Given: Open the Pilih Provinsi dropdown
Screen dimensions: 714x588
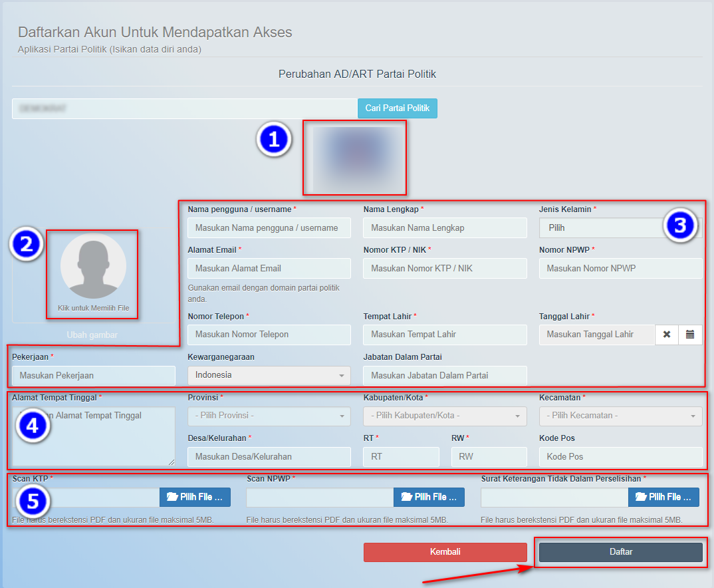Looking at the screenshot, I should [x=269, y=416].
